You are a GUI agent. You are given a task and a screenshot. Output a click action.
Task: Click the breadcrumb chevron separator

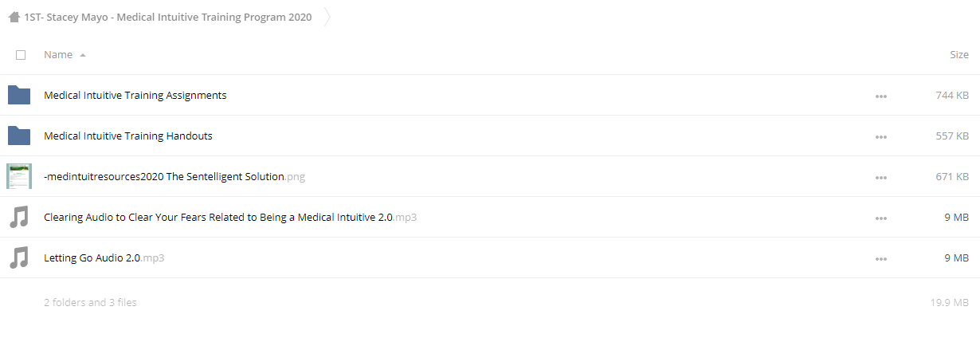(x=327, y=17)
